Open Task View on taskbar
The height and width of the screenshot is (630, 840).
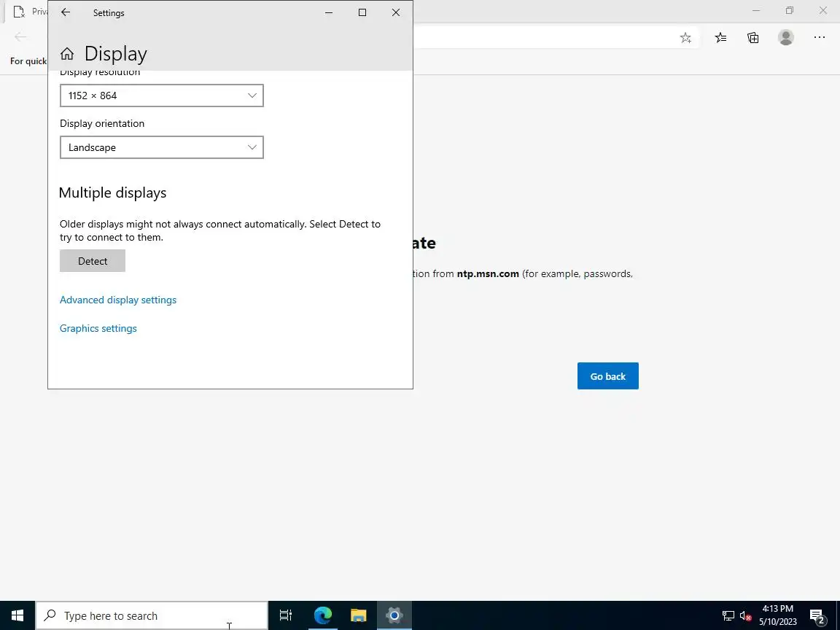coord(286,615)
